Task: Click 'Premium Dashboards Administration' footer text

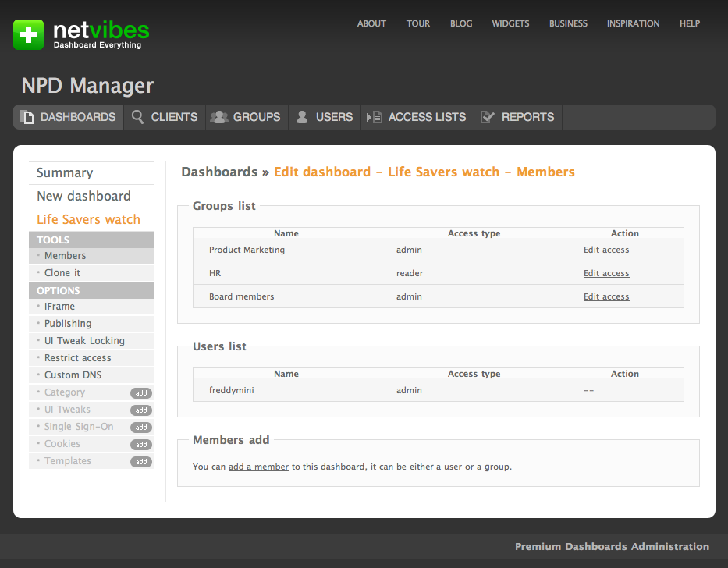Action: click(x=612, y=547)
